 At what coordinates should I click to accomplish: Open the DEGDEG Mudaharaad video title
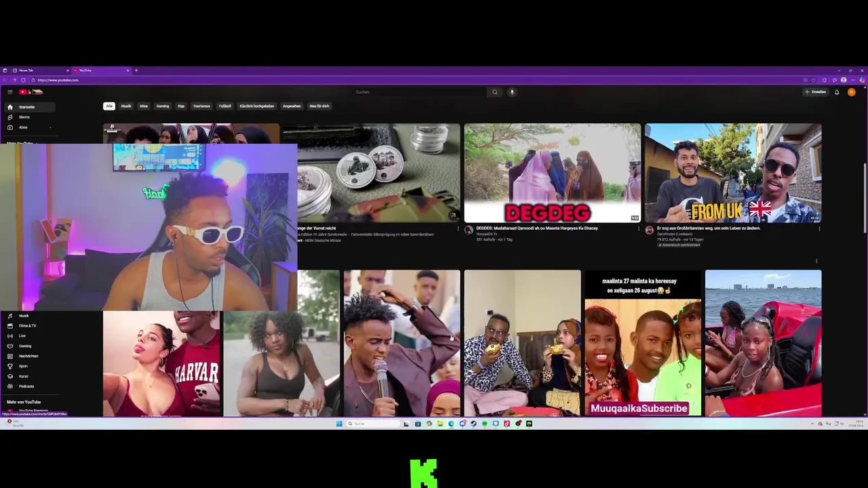537,228
